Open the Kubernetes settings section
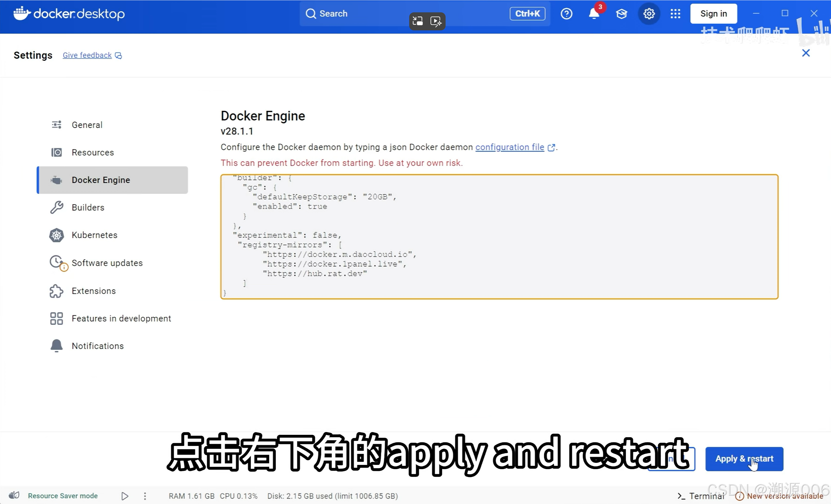The width and height of the screenshot is (831, 504). 112,235
